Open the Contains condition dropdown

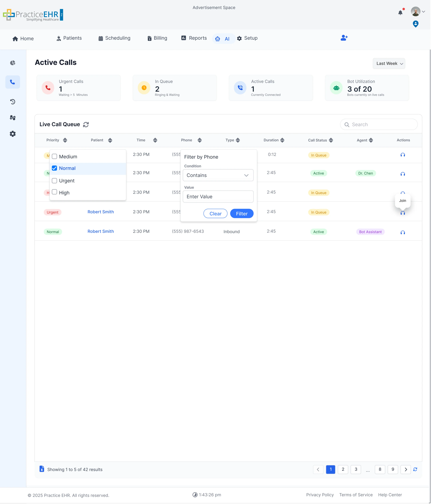click(x=218, y=175)
